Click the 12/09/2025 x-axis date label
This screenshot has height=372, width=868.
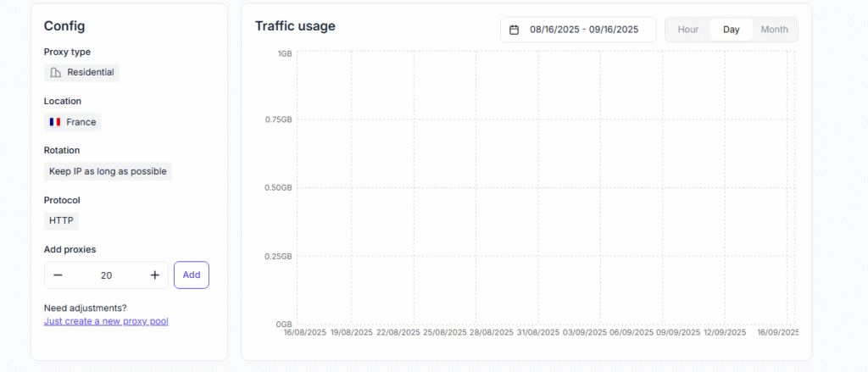tap(725, 333)
